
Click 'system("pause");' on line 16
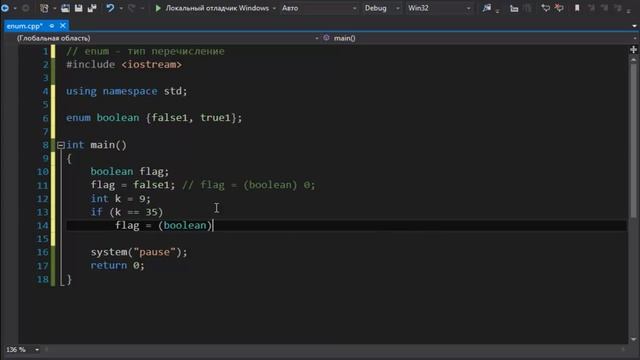click(x=139, y=252)
